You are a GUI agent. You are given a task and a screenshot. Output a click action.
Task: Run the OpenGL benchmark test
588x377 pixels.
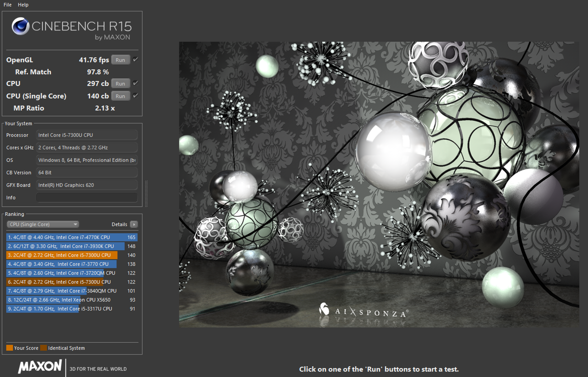coord(120,60)
